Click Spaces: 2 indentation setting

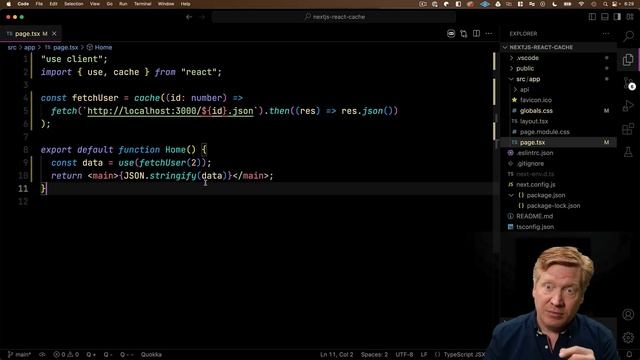pyautogui.click(x=374, y=354)
